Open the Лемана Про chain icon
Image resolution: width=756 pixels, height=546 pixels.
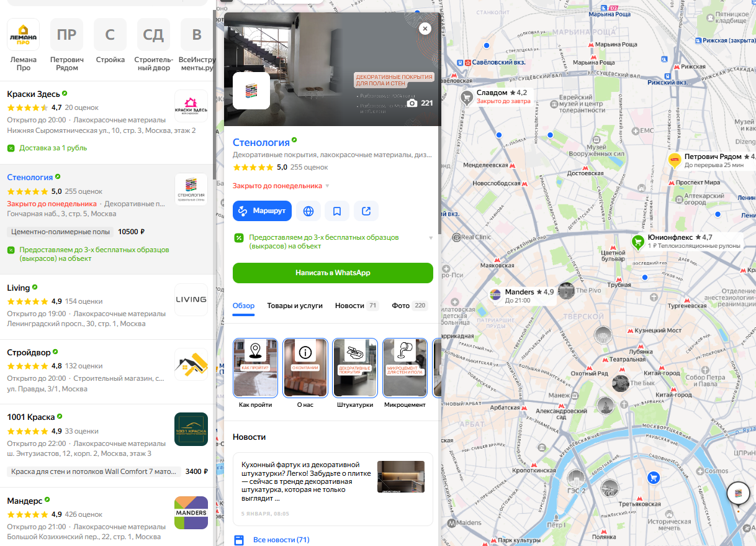click(x=24, y=35)
